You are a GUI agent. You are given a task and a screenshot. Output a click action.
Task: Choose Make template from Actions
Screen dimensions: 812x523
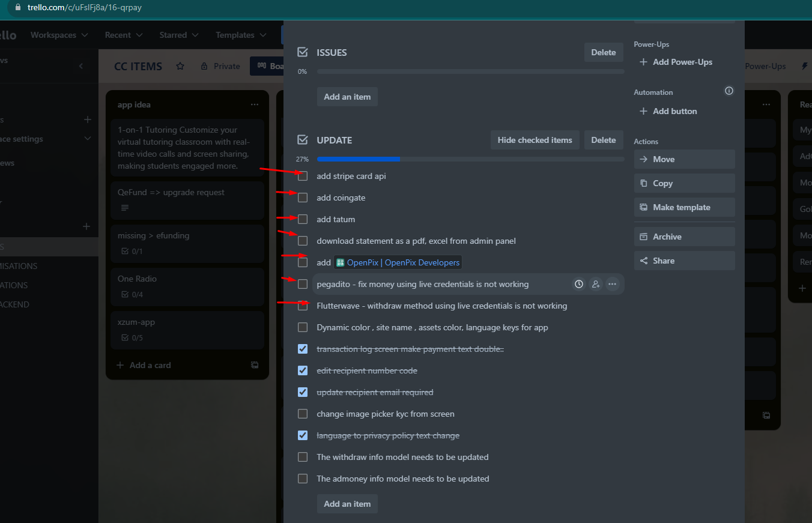pos(684,207)
